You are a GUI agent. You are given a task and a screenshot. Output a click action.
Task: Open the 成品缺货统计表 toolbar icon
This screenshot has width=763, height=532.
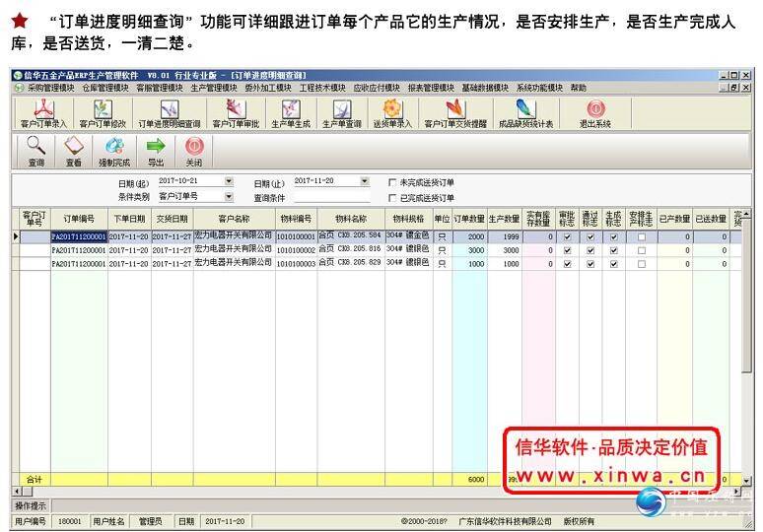point(525,113)
